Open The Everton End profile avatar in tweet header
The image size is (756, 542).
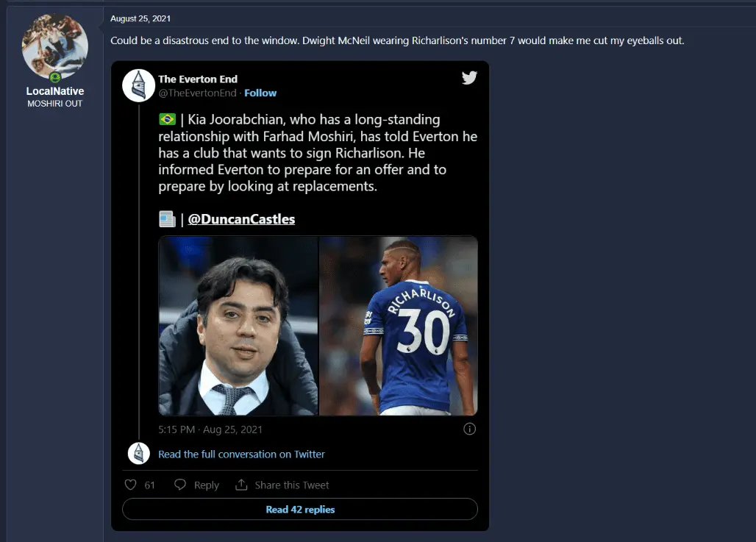pos(138,85)
